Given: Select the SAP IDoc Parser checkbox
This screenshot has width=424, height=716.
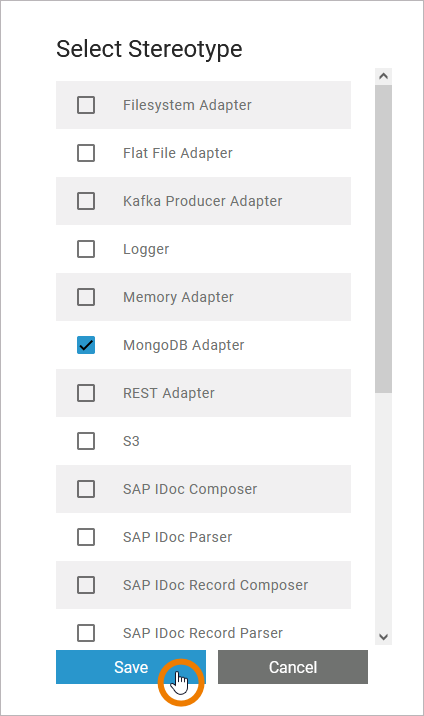Looking at the screenshot, I should coord(86,537).
